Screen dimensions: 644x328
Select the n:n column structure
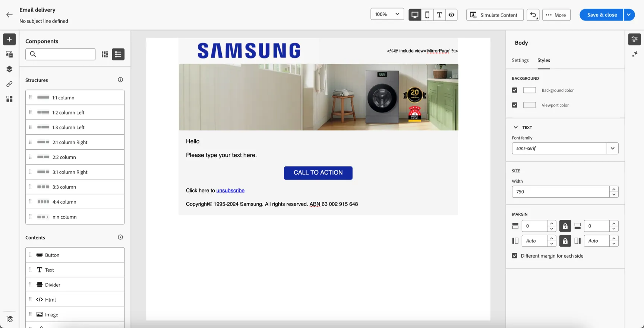(x=75, y=217)
